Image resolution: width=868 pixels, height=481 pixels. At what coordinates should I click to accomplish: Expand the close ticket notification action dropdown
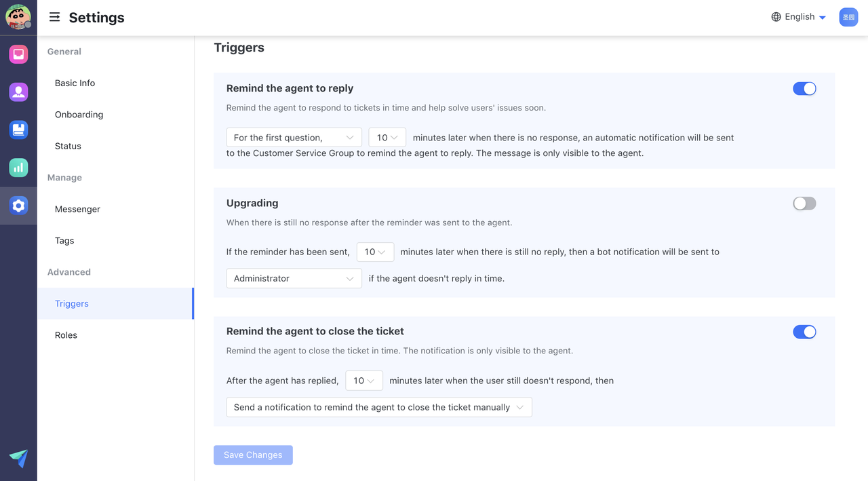[378, 408]
